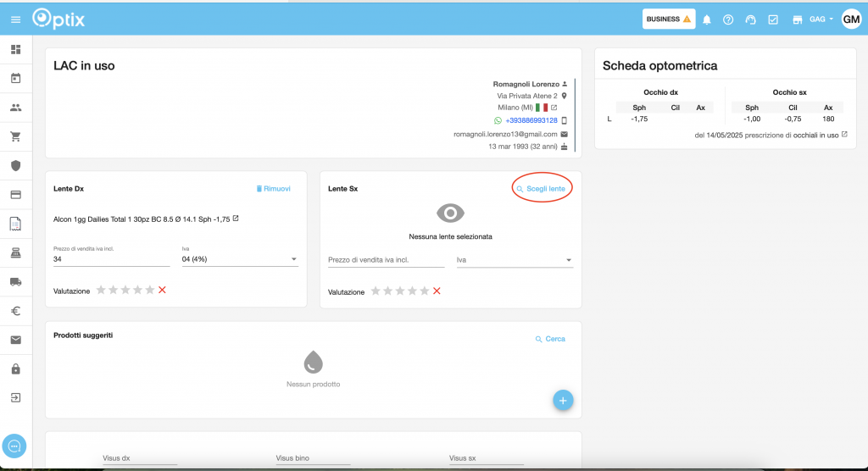Remove the right lens with Rimuovi

point(273,188)
